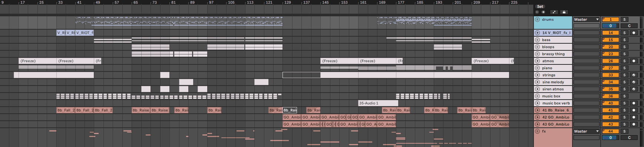Click the drums pan control C
Image resolution: width=644 pixels, height=147 pixels.
pyautogui.click(x=629, y=26)
